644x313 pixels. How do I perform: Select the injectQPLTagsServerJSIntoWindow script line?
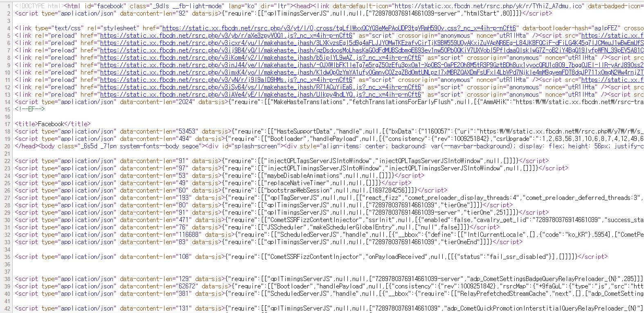282,161
